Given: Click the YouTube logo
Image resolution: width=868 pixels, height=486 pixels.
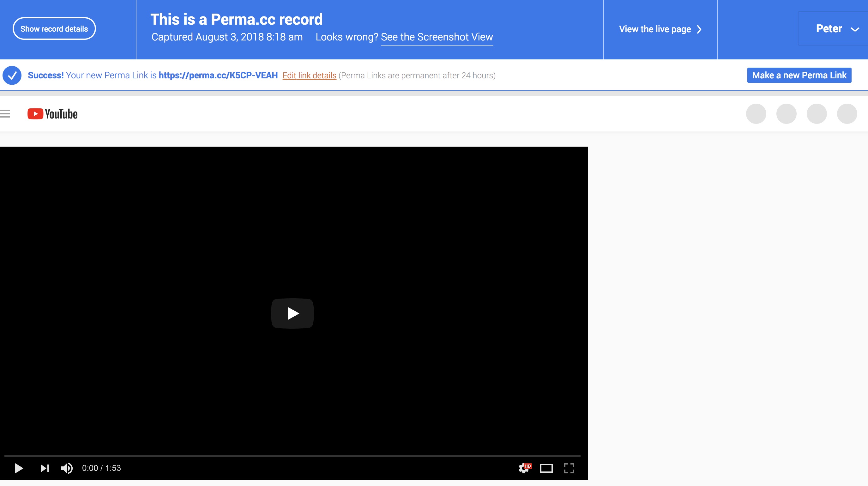Looking at the screenshot, I should [x=52, y=113].
